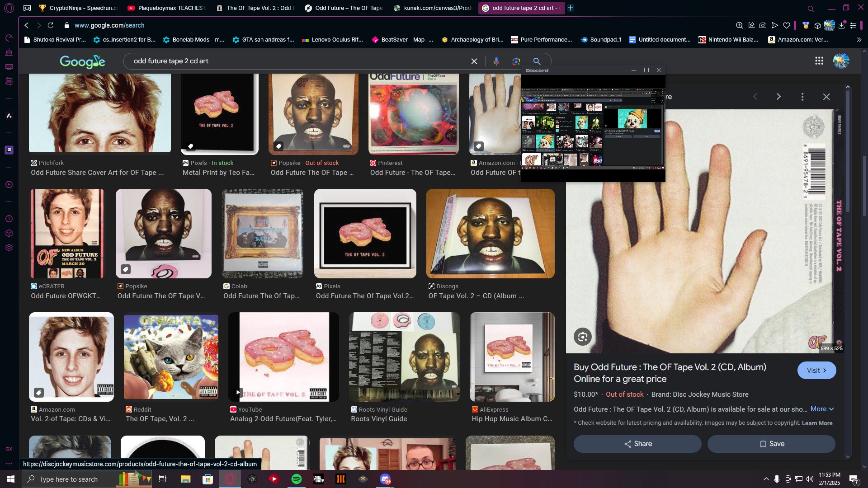Open Twitch in Opera GX sidebar

(x=9, y=150)
